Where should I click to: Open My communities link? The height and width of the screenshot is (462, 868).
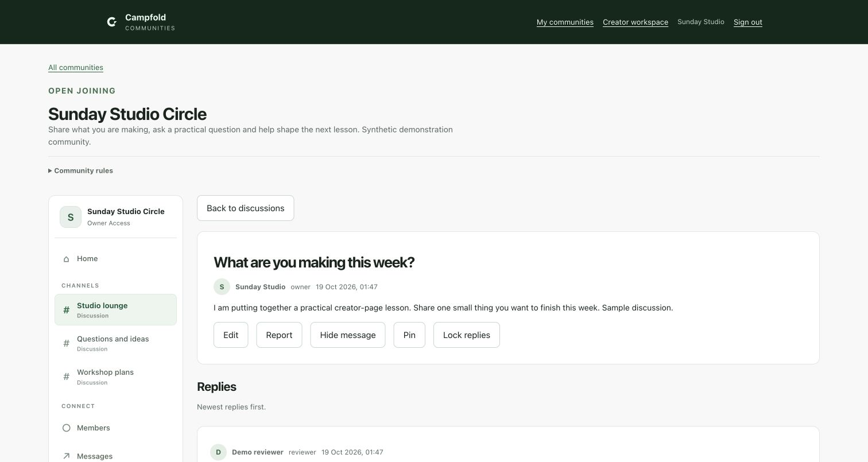pos(565,22)
